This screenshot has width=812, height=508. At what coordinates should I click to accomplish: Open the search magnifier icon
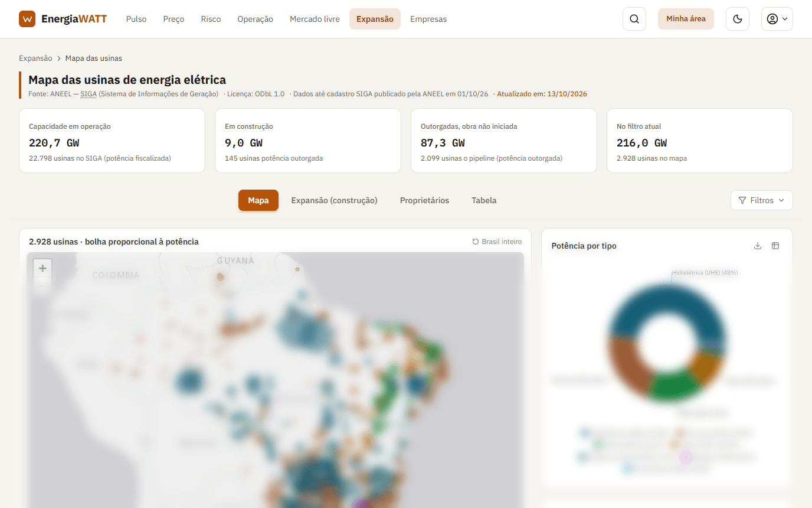(634, 19)
